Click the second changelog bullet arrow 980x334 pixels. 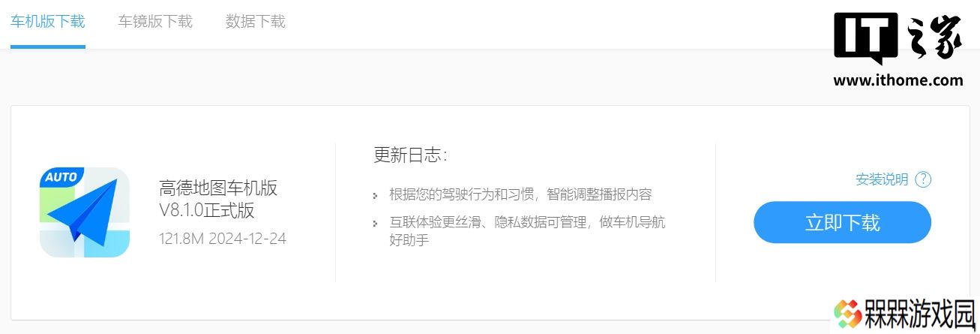pos(375,224)
